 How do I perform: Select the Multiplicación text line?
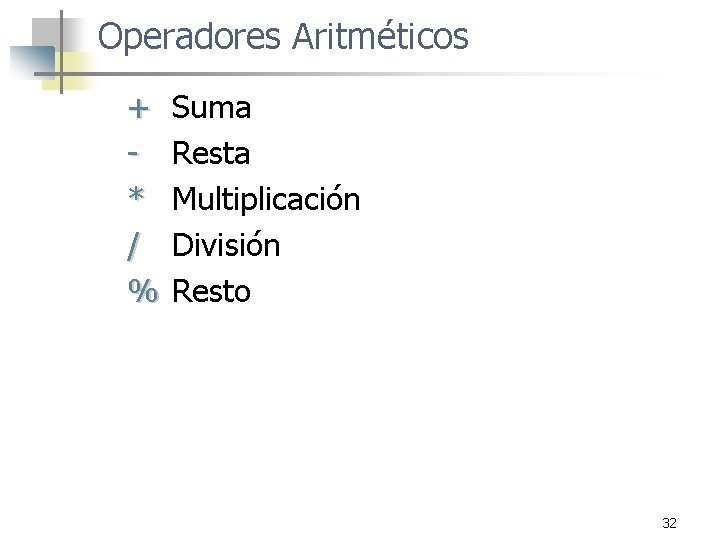(266, 199)
